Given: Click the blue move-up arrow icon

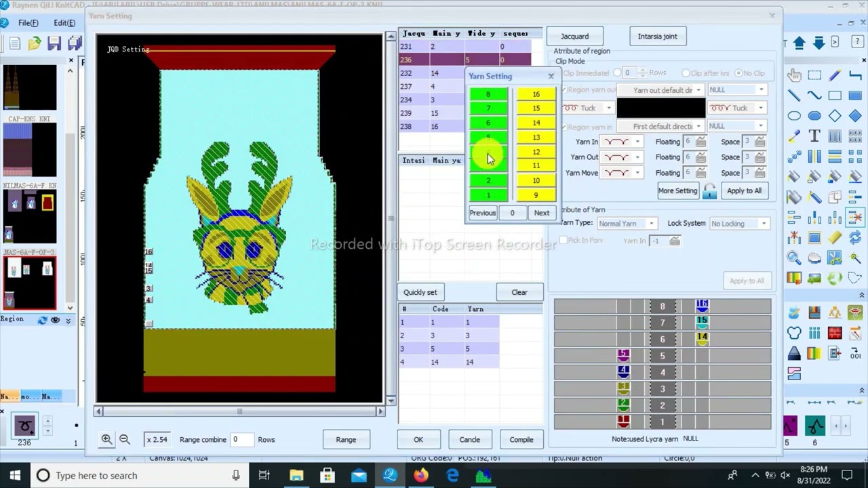Looking at the screenshot, I should tap(800, 43).
